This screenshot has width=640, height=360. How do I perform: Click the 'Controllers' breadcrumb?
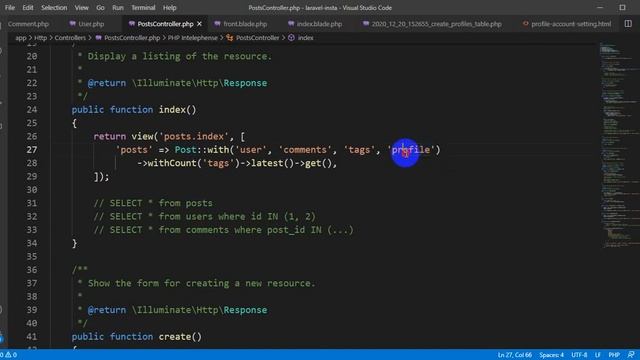point(70,38)
